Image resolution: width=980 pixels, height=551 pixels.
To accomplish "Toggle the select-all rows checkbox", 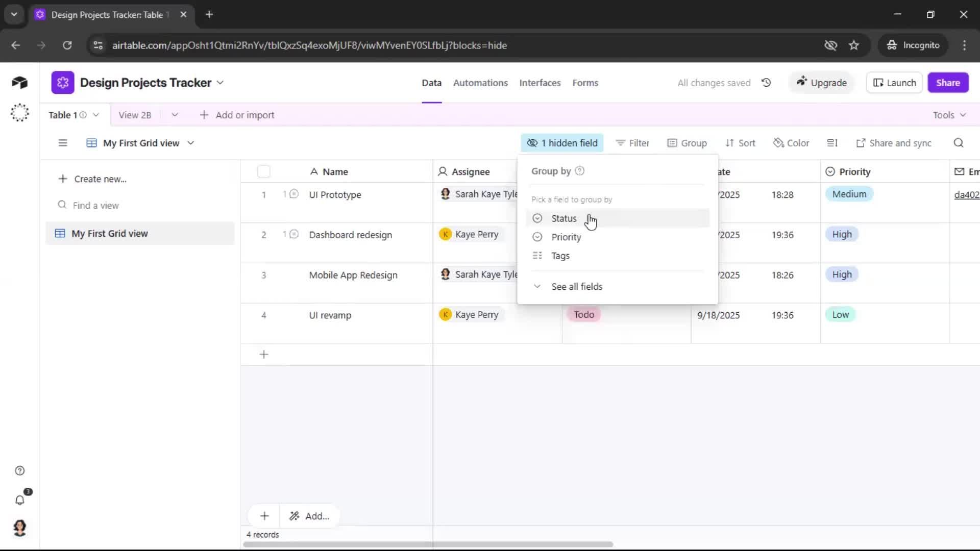I will 263,171.
